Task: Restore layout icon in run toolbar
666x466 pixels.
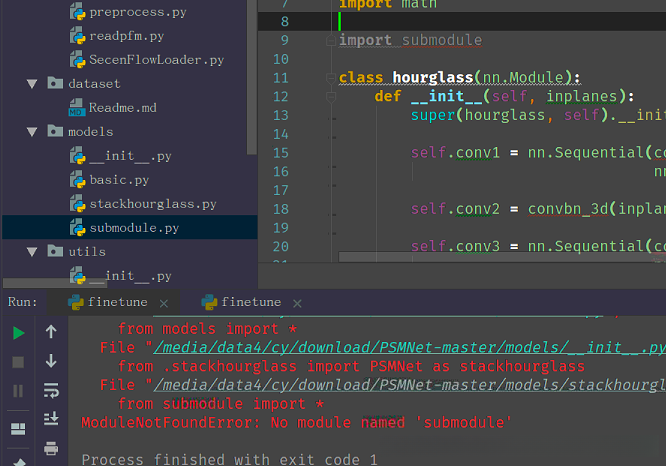Action: point(18,429)
